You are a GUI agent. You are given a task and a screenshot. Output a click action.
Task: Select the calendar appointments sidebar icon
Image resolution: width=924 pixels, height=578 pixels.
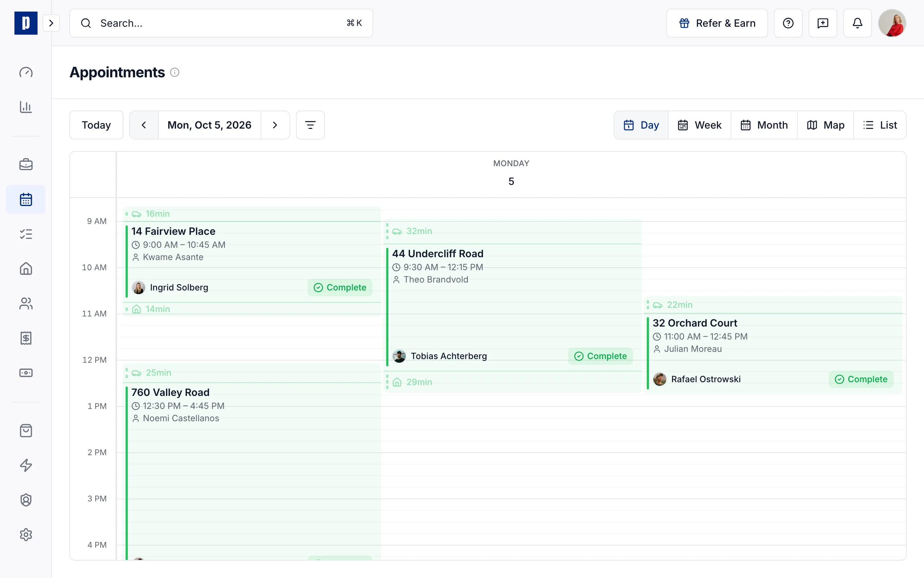(26, 199)
